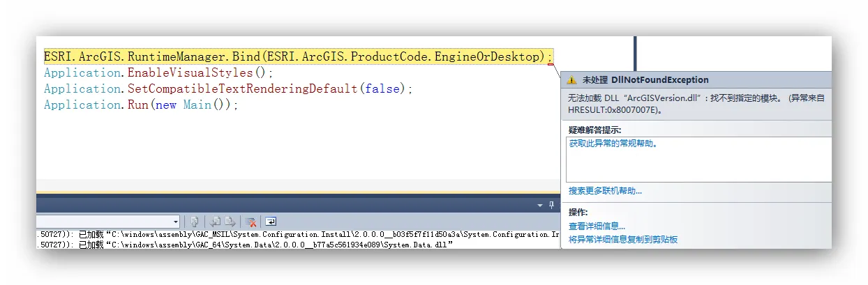
Task: Open the Output panel window position arrow
Action: [539, 206]
